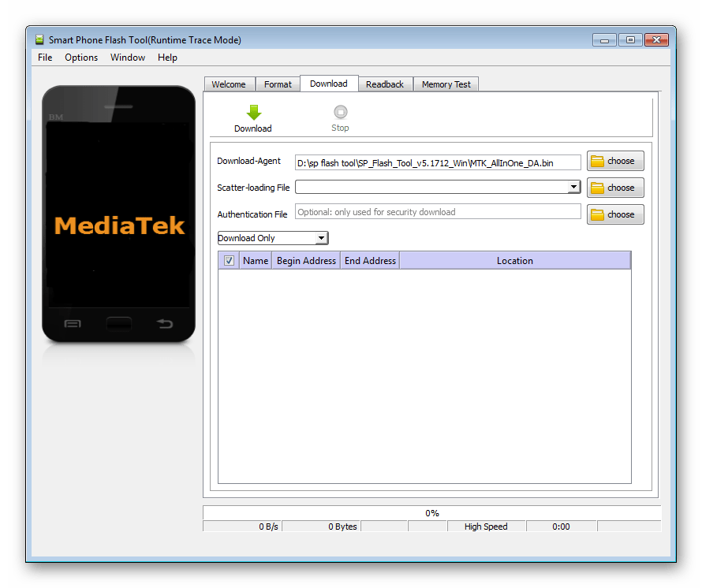Click the Begin Address column header
This screenshot has width=702, height=588.
306,260
